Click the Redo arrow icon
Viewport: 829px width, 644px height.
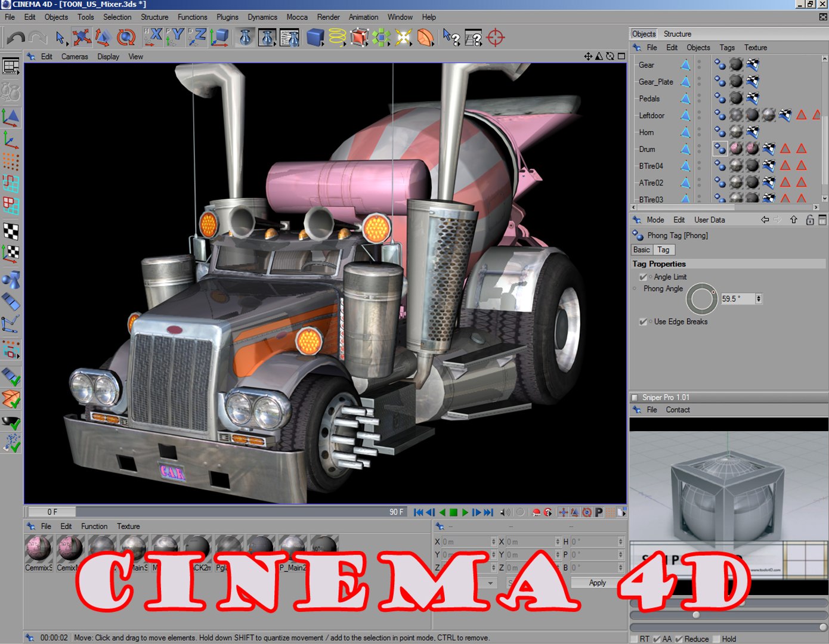(38, 38)
